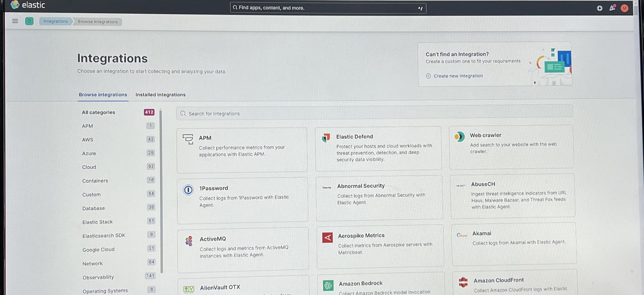Click the green D space selector
644x295 pixels.
click(29, 21)
